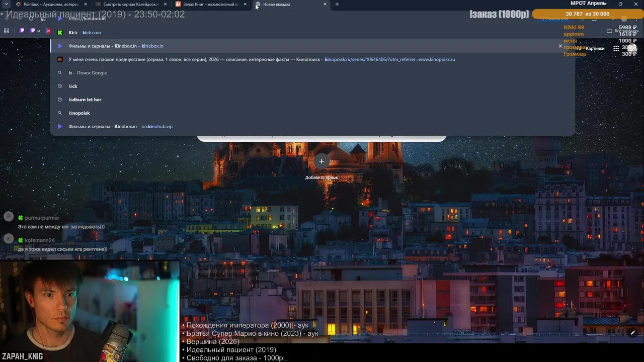This screenshot has width=644, height=362.
Task: Choose the Kick - kick.com suggestion
Action: (x=312, y=32)
